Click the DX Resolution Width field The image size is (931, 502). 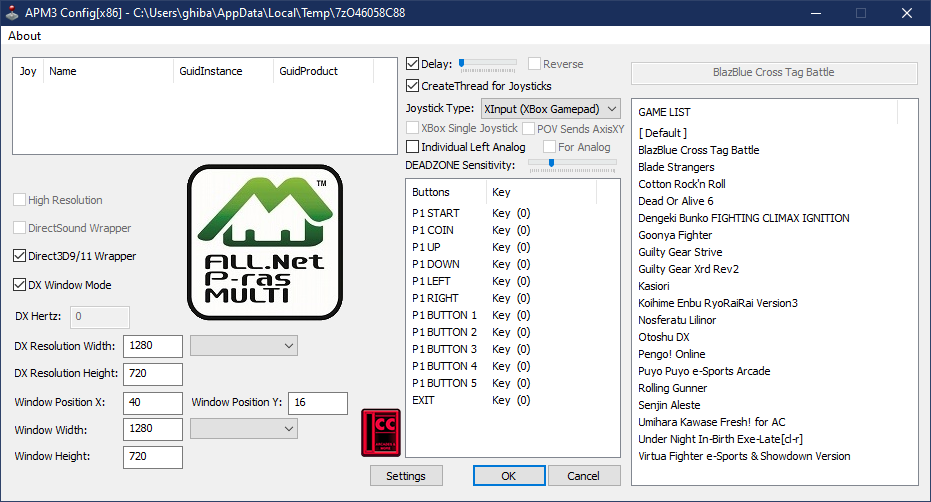point(153,346)
